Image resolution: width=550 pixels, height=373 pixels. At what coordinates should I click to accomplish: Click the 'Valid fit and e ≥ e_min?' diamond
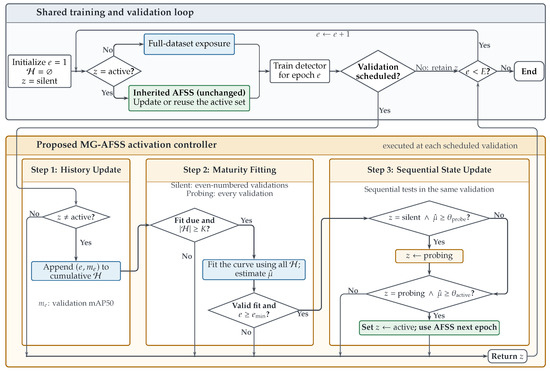[x=254, y=310]
